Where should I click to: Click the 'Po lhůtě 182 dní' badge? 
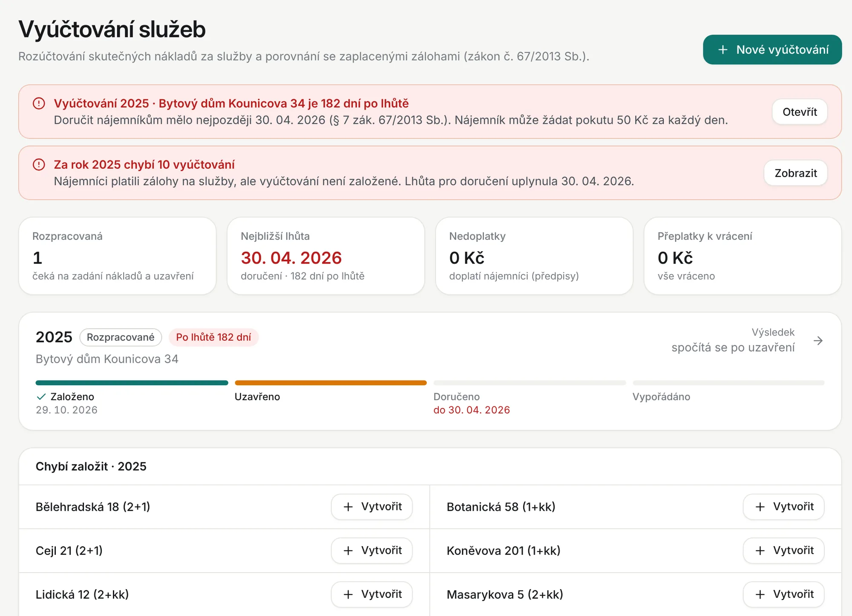click(213, 337)
